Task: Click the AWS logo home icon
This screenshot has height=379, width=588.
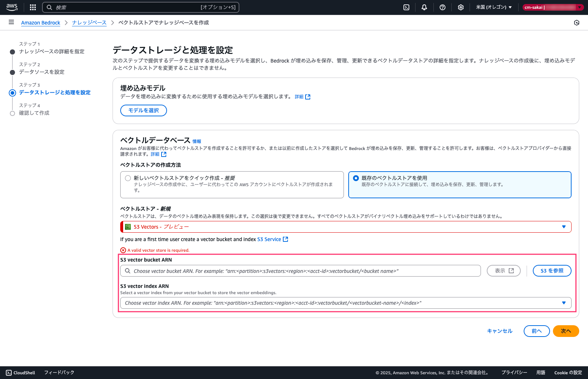Action: pyautogui.click(x=12, y=7)
